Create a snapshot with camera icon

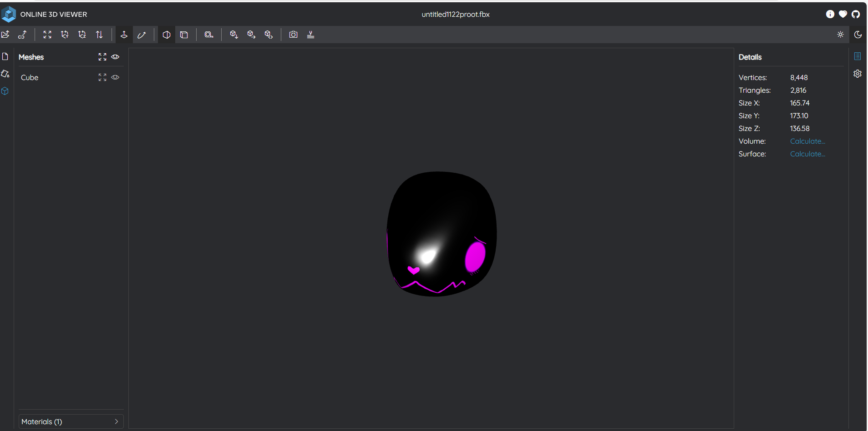coord(293,35)
